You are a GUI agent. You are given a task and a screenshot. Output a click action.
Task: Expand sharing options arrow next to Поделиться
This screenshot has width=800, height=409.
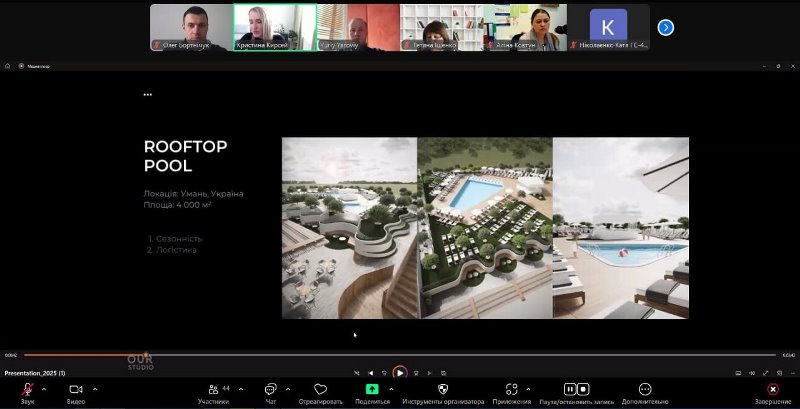click(x=391, y=390)
